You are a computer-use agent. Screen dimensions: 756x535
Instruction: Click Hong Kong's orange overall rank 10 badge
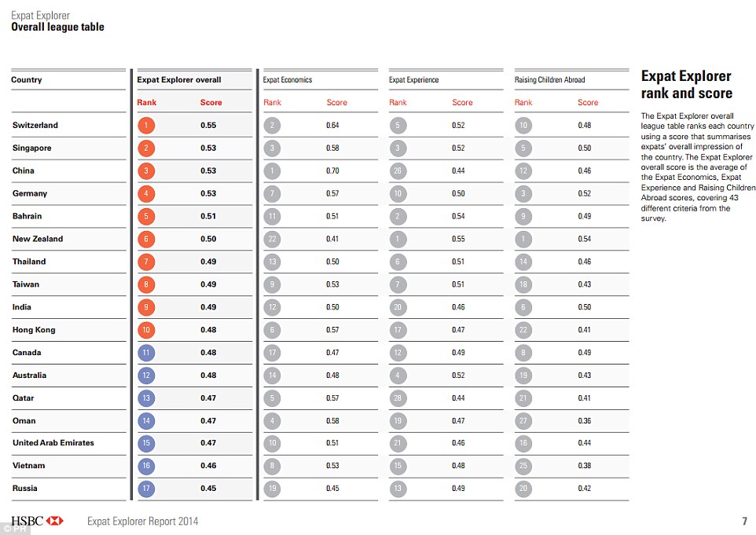click(146, 330)
